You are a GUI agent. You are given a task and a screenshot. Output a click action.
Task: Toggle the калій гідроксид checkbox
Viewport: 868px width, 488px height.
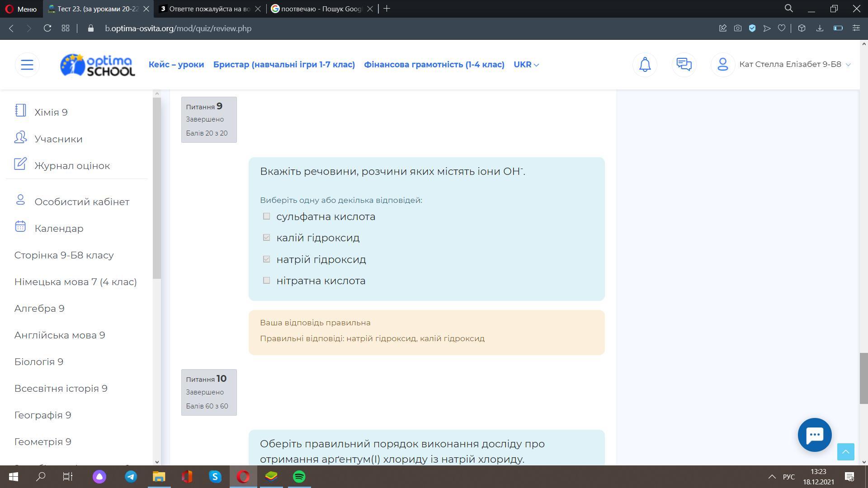point(267,238)
